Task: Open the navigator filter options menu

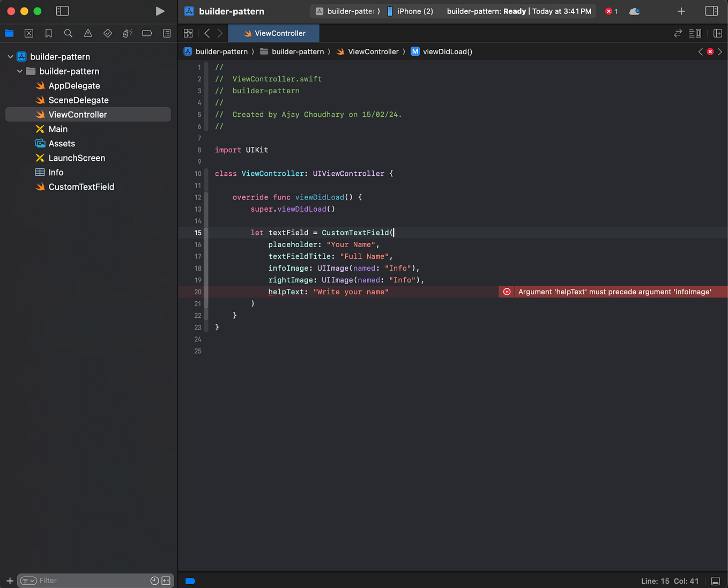Action: [28, 580]
